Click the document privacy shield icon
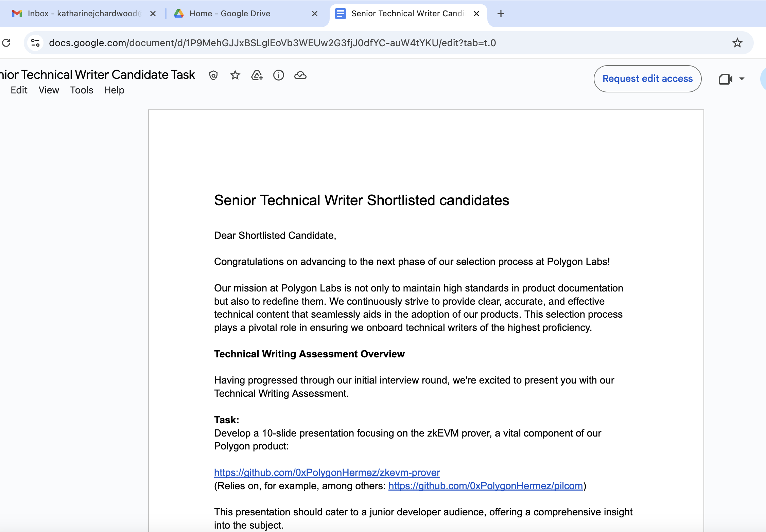The width and height of the screenshot is (766, 532). 213,75
